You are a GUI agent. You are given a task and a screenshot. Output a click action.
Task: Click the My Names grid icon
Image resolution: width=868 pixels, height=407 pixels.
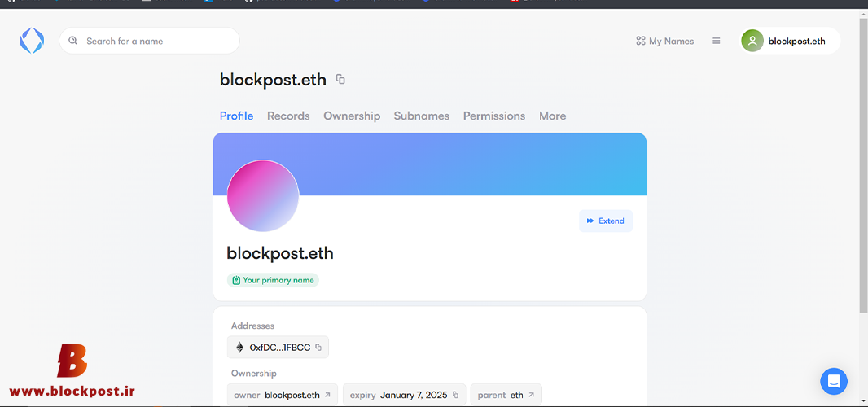pyautogui.click(x=641, y=41)
